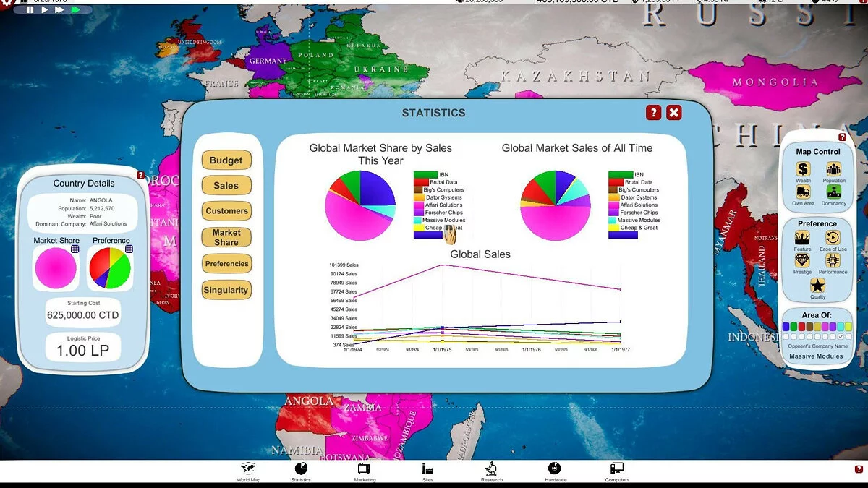Close the Statistics window
The image size is (868, 488).
673,112
